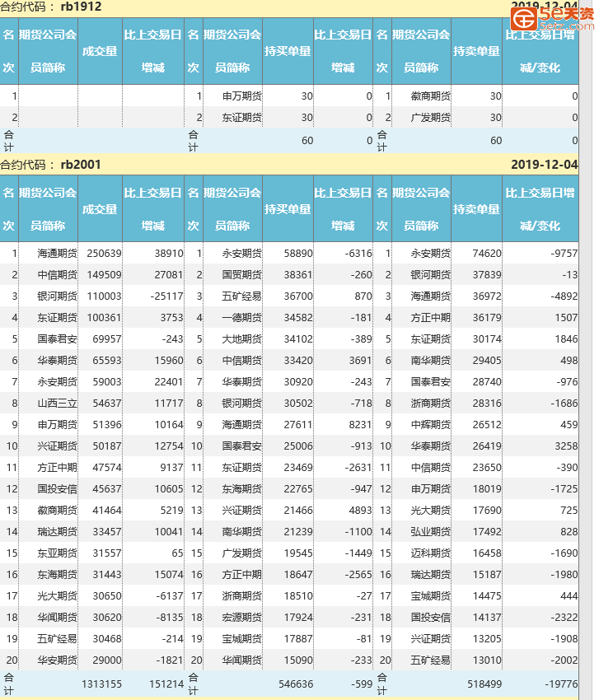Select 中信期货 volume value 149509

coord(104,275)
